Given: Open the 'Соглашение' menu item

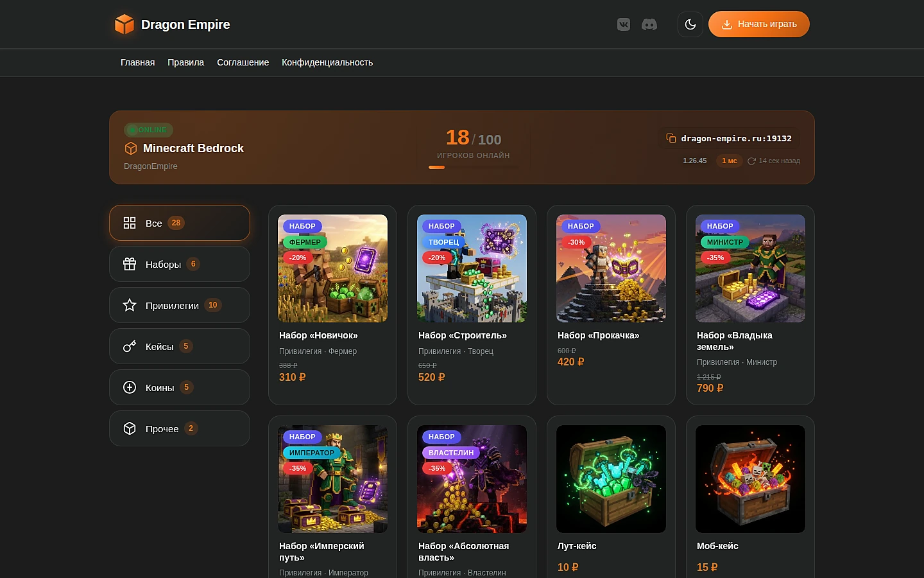Looking at the screenshot, I should click(243, 62).
